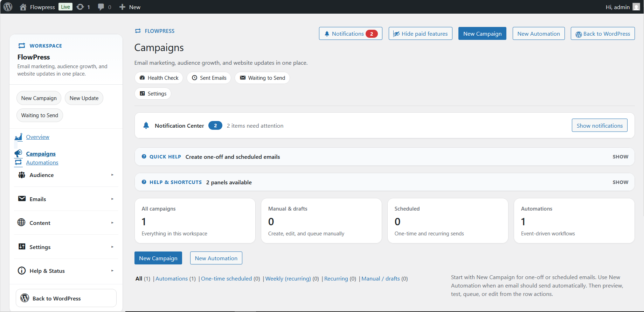The width and height of the screenshot is (644, 312).
Task: Click the Overview chart icon in sidebar
Action: [19, 137]
